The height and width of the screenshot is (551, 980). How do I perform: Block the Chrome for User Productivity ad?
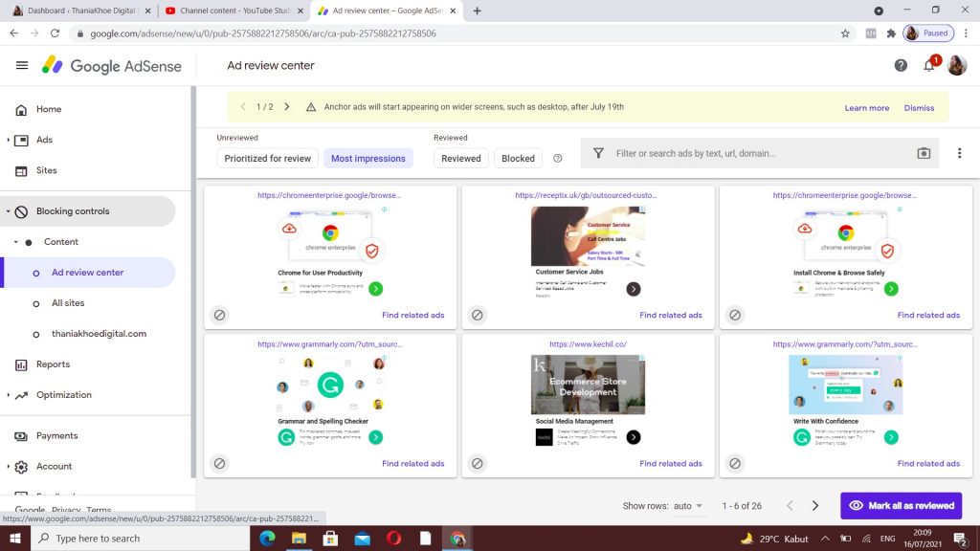(219, 315)
